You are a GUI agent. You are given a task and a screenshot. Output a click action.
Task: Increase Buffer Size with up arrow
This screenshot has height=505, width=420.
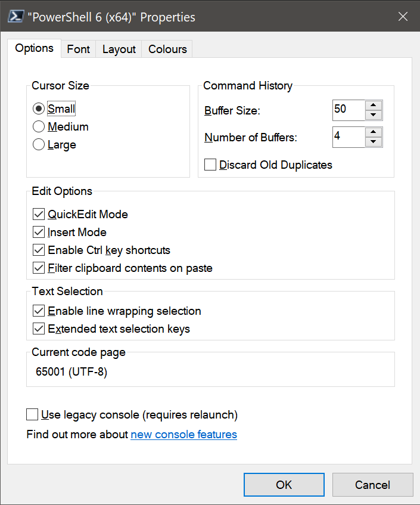(374, 106)
